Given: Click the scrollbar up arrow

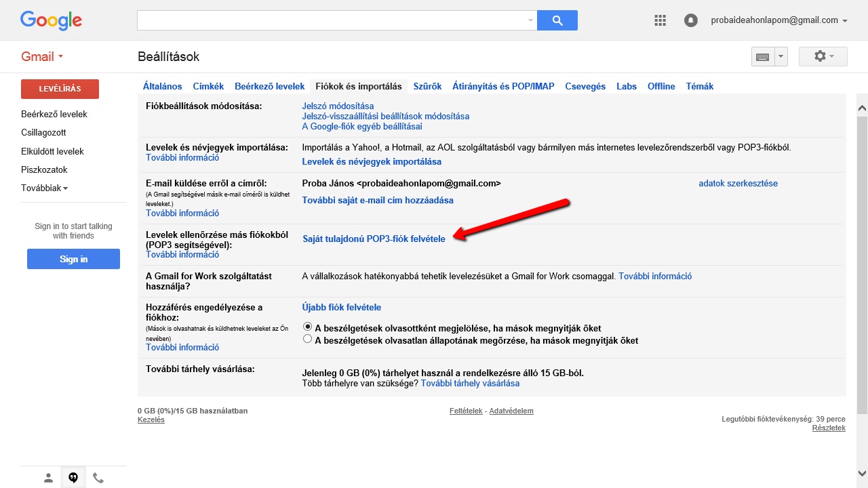Looking at the screenshot, I should [862, 108].
